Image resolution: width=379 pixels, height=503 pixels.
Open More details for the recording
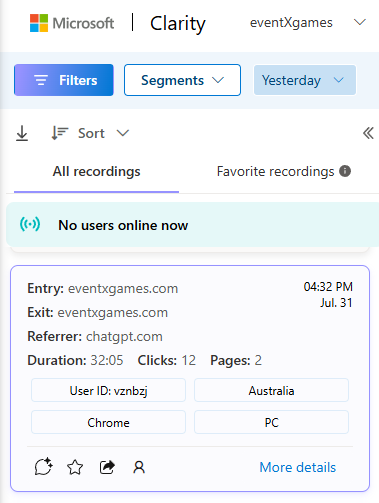click(297, 467)
